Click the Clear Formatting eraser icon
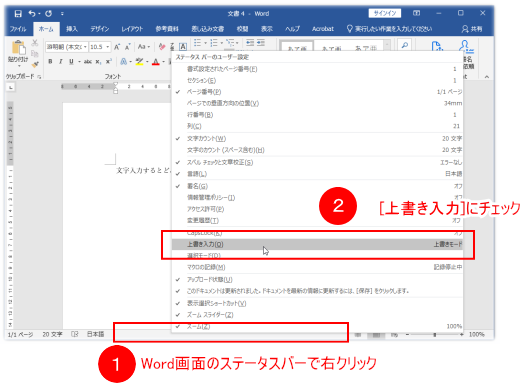The width and height of the screenshot is (523, 383). point(162,47)
